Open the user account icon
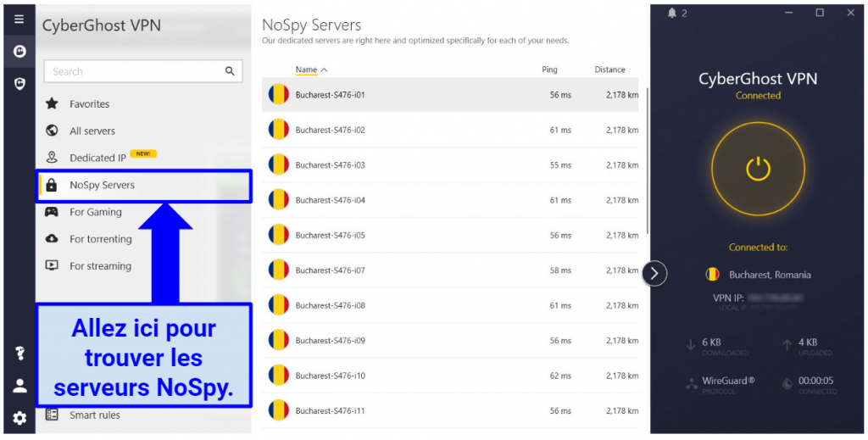The width and height of the screenshot is (868, 440). (20, 386)
